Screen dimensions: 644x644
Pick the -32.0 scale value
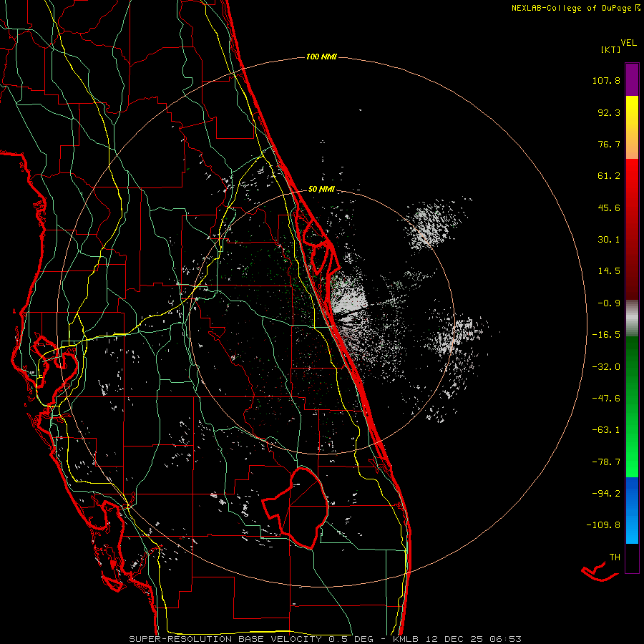(x=606, y=367)
